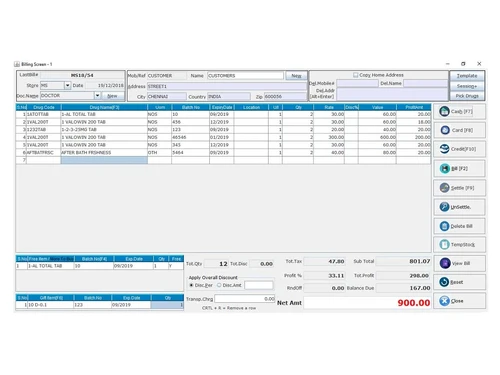Click the Country field showing INDIA
Image resolution: width=500 pixels, height=375 pixels.
[229, 97]
